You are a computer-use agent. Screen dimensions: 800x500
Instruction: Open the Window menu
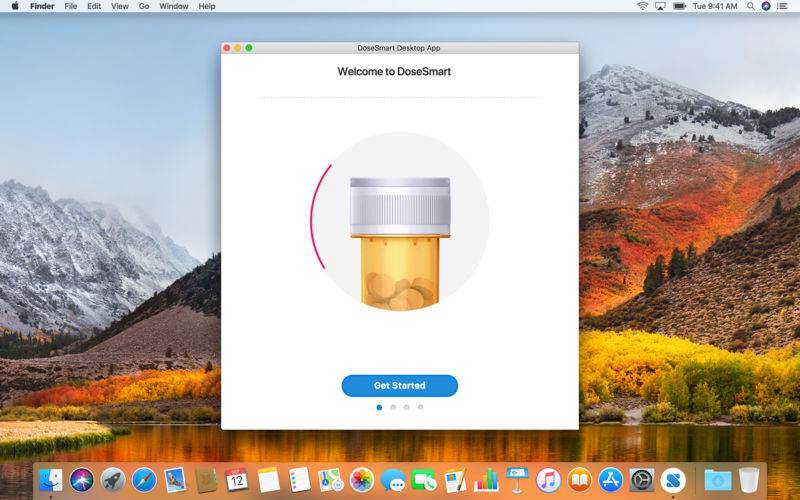[173, 6]
